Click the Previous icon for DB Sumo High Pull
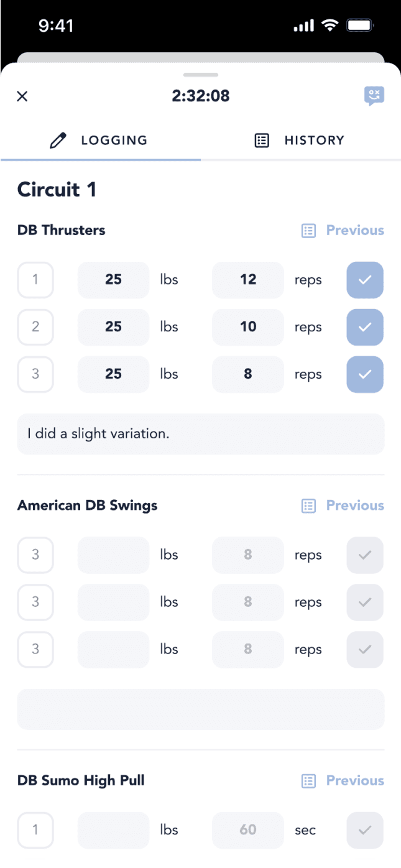 [x=308, y=780]
